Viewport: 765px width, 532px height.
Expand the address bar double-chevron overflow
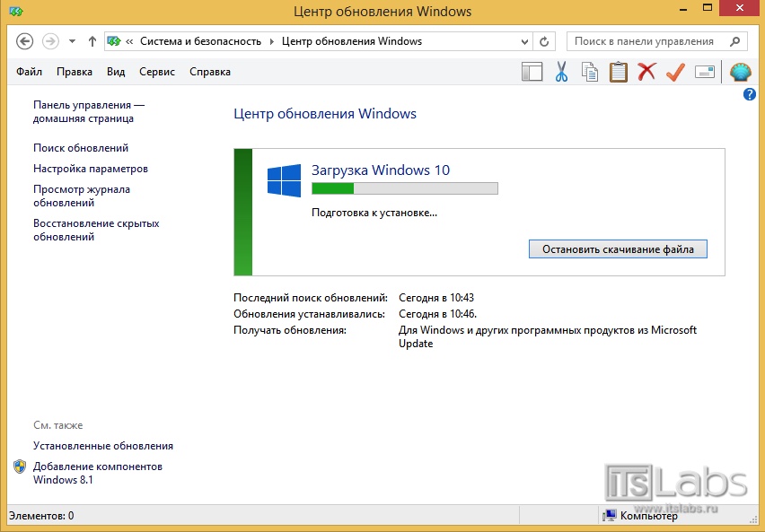[129, 41]
